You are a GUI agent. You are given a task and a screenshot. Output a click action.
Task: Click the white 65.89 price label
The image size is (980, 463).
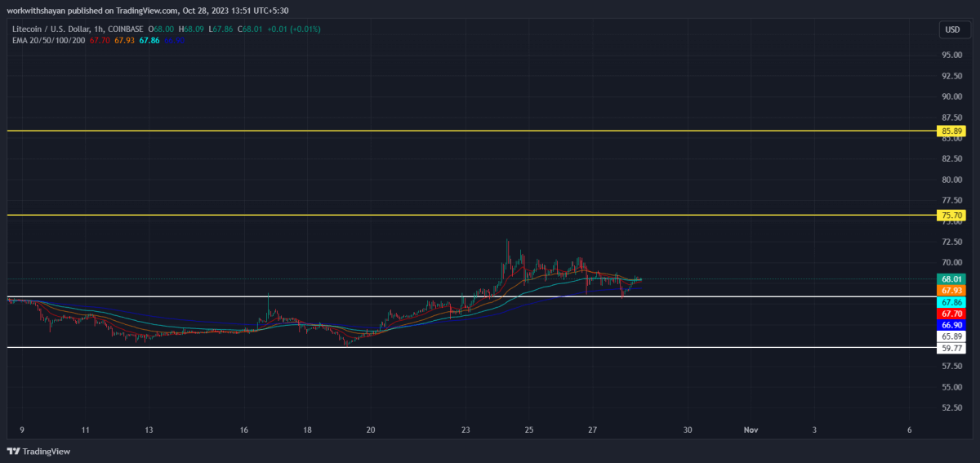tap(952, 336)
